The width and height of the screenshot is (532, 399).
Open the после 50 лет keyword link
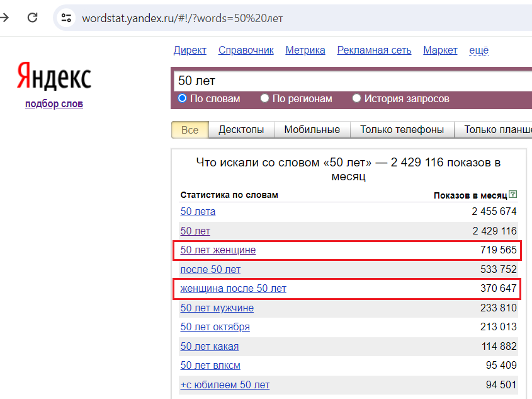(x=210, y=270)
